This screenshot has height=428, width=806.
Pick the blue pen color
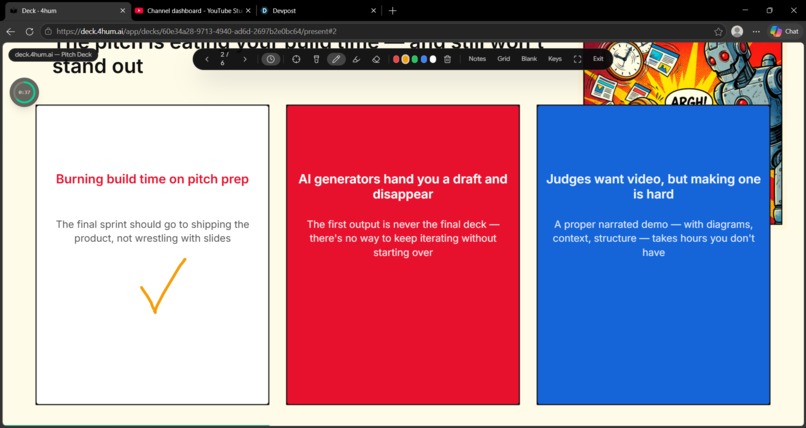424,59
